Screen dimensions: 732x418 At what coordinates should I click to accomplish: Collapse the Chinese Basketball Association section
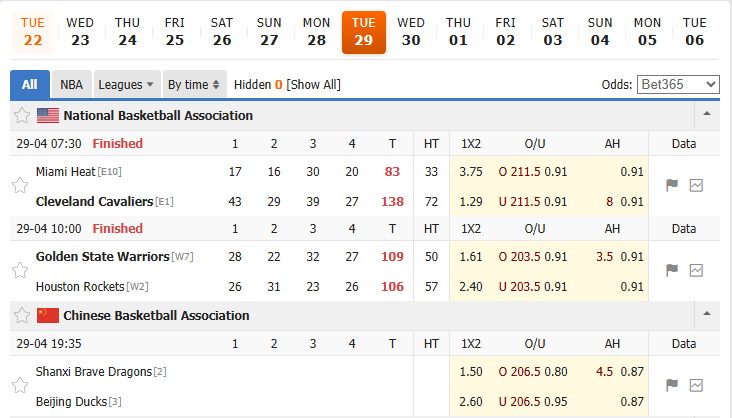tap(707, 313)
